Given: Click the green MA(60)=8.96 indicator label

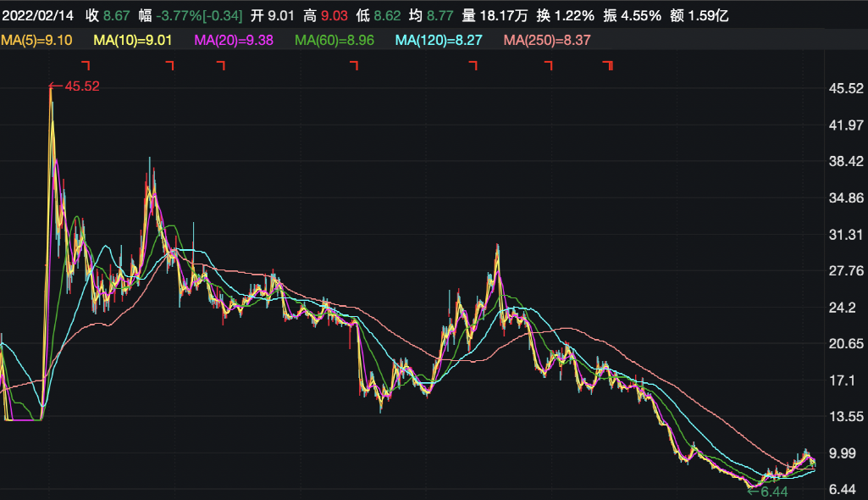Looking at the screenshot, I should [334, 40].
